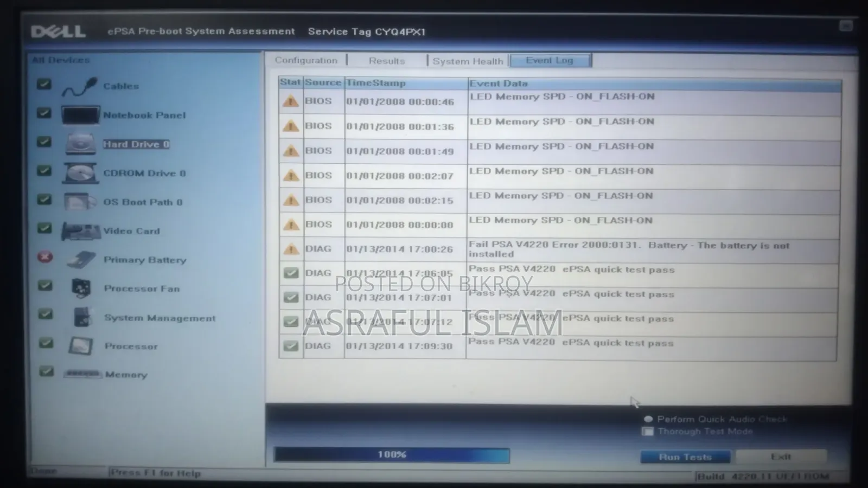The width and height of the screenshot is (868, 488).
Task: Select Service Tag CYQ4PX1 text
Action: [367, 31]
